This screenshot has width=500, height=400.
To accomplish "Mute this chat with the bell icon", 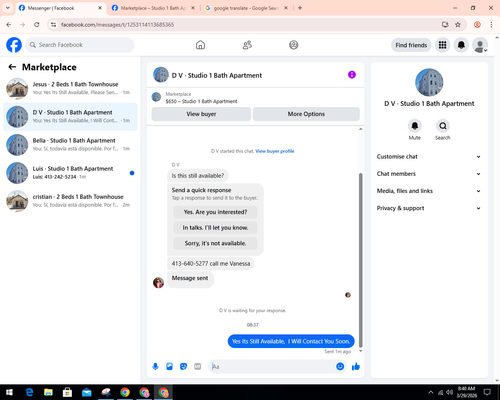I will coord(415,126).
